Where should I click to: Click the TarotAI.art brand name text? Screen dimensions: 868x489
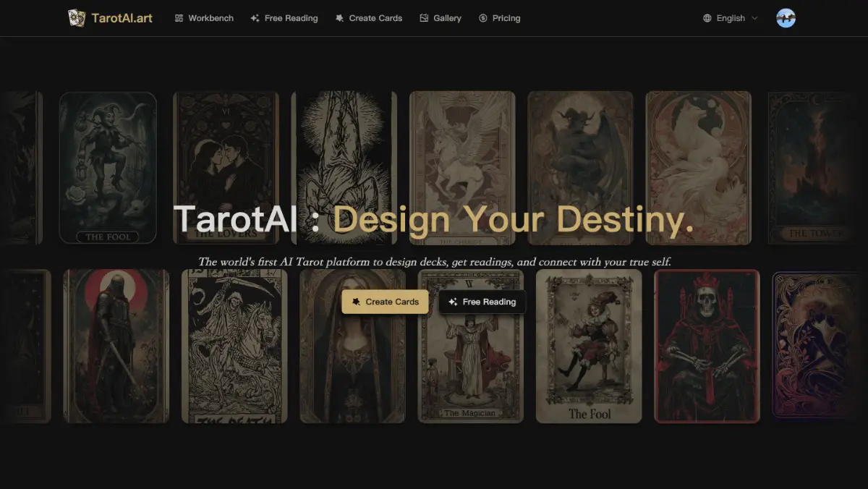122,18
